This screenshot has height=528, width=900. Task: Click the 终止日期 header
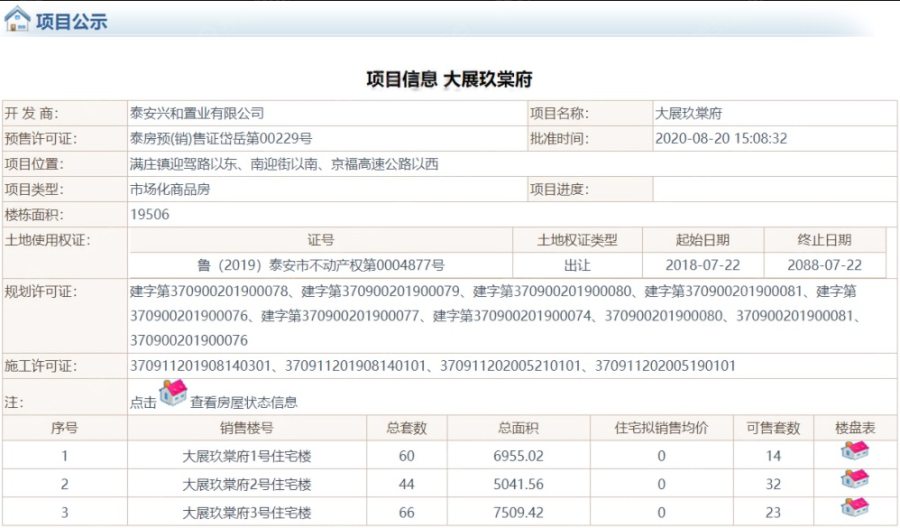(x=824, y=240)
